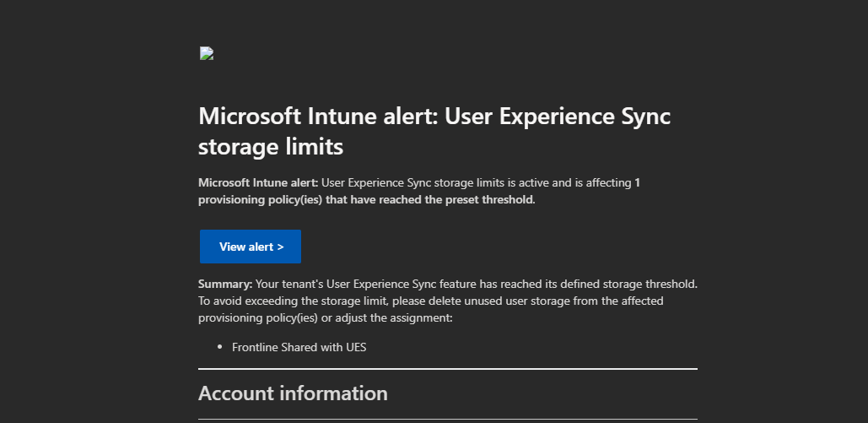
Task: Select "Frontline Shared with UES" list item
Action: point(299,347)
